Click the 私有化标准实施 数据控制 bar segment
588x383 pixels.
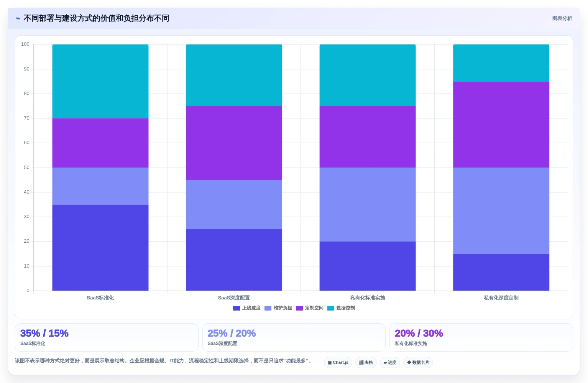(368, 75)
